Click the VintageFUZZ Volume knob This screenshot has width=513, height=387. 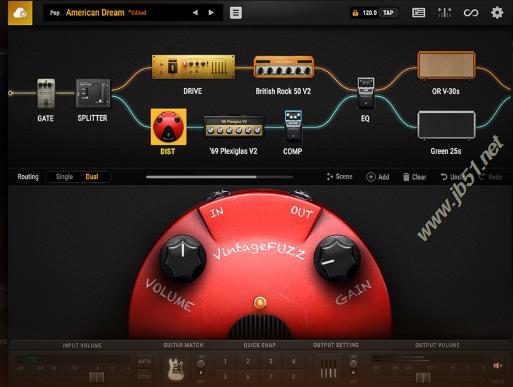pos(182,259)
